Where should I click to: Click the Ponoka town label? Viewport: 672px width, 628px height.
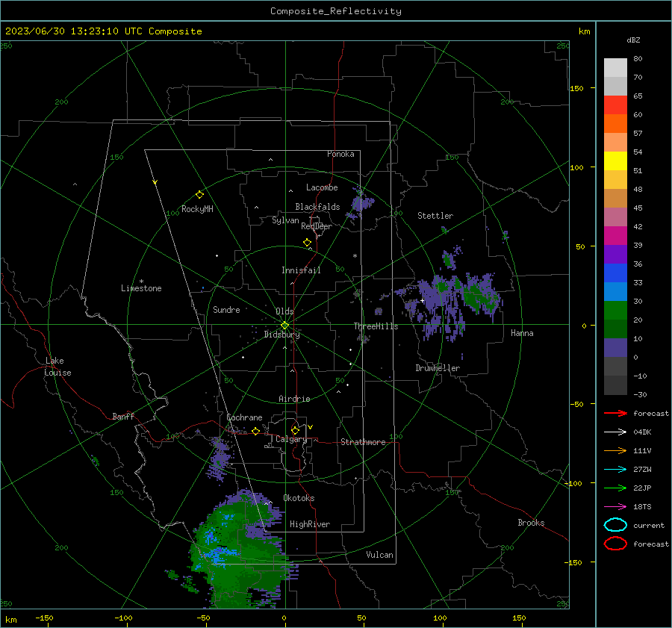(340, 154)
